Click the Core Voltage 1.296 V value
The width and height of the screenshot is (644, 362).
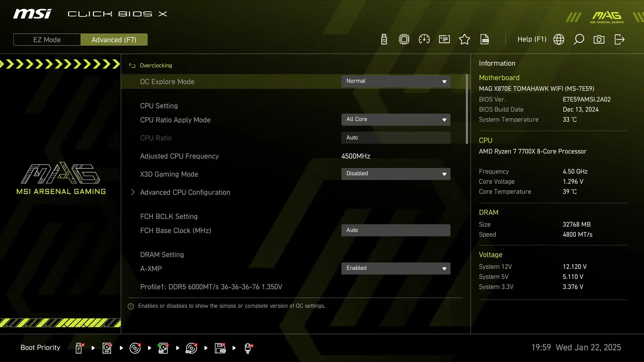tap(573, 182)
